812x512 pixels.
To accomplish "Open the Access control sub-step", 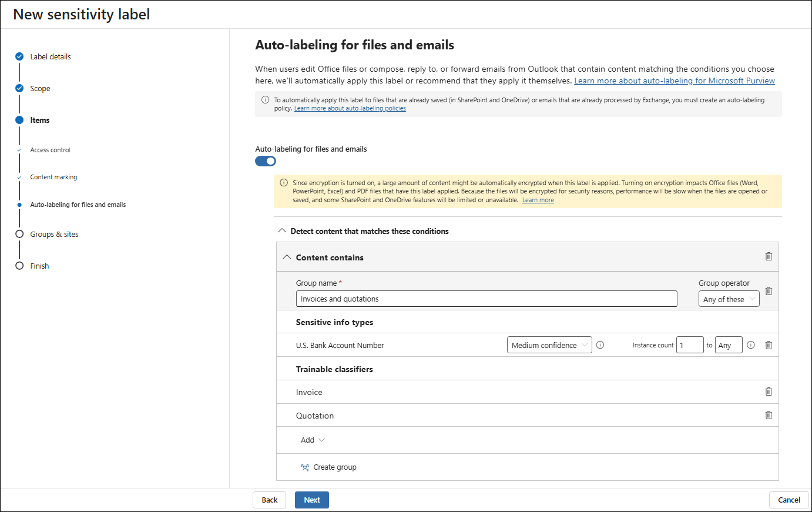I will [50, 150].
